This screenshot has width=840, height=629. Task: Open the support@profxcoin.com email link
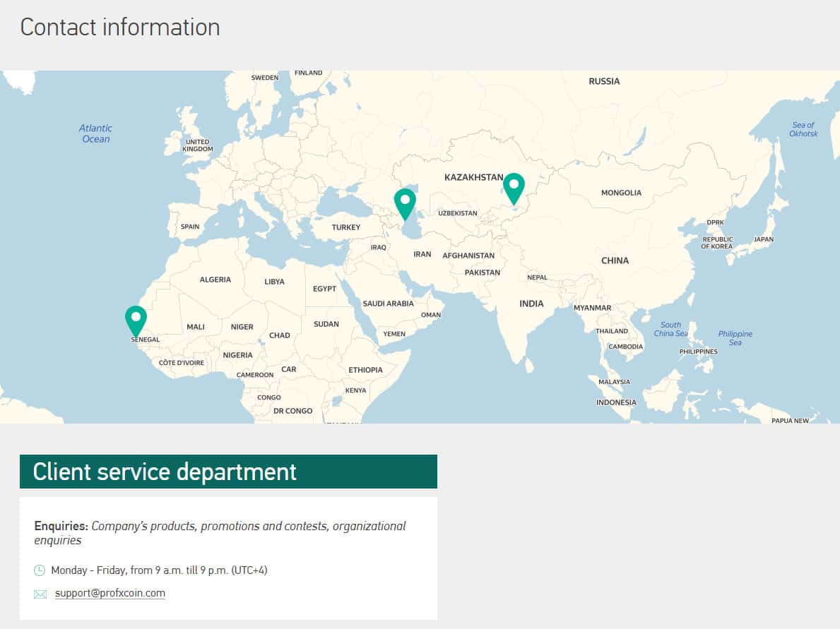pos(110,593)
